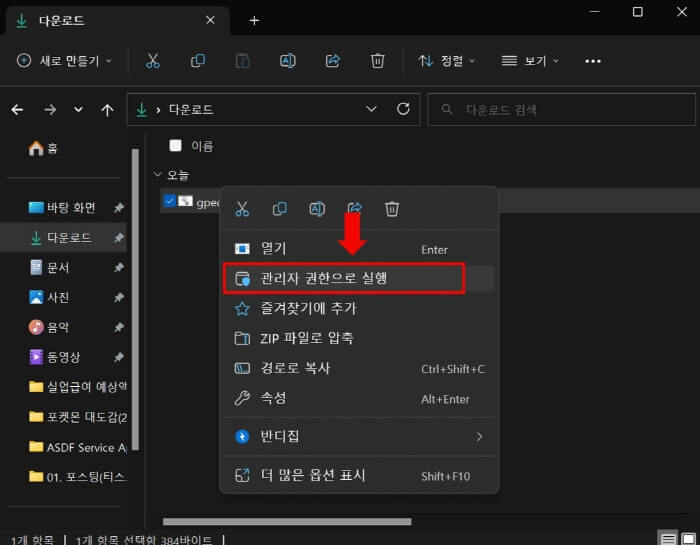Go up one folder level
The width and height of the screenshot is (700, 545).
pos(107,110)
